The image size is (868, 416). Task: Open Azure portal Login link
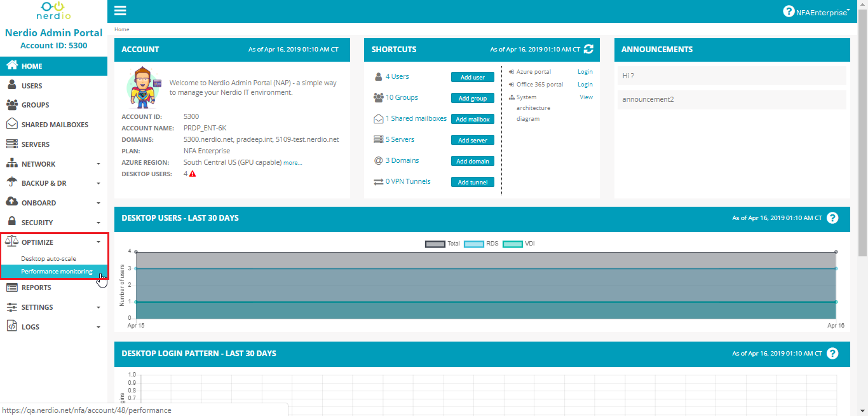tap(585, 72)
